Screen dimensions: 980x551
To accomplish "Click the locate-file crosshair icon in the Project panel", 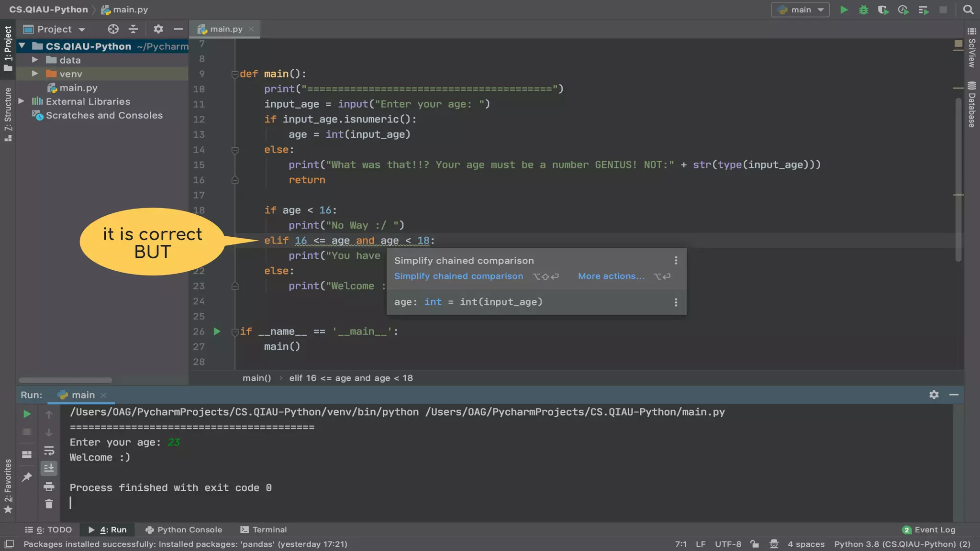I will click(x=113, y=29).
